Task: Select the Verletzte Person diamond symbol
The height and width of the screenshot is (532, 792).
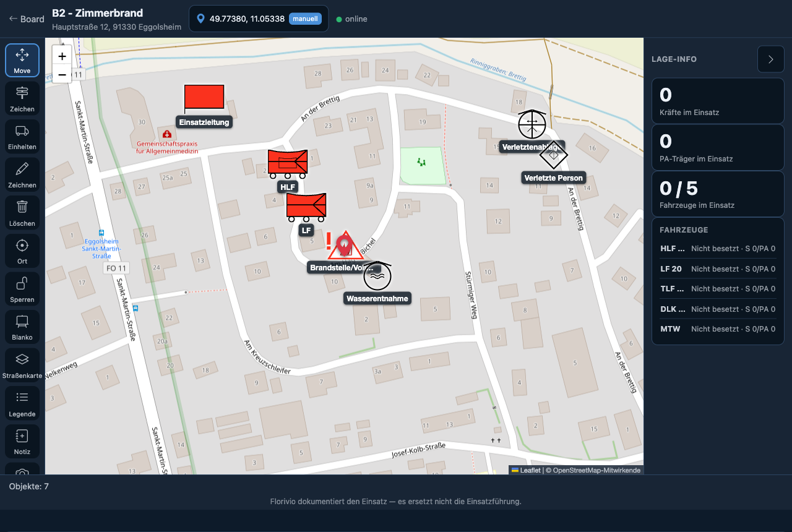Action: pyautogui.click(x=553, y=155)
